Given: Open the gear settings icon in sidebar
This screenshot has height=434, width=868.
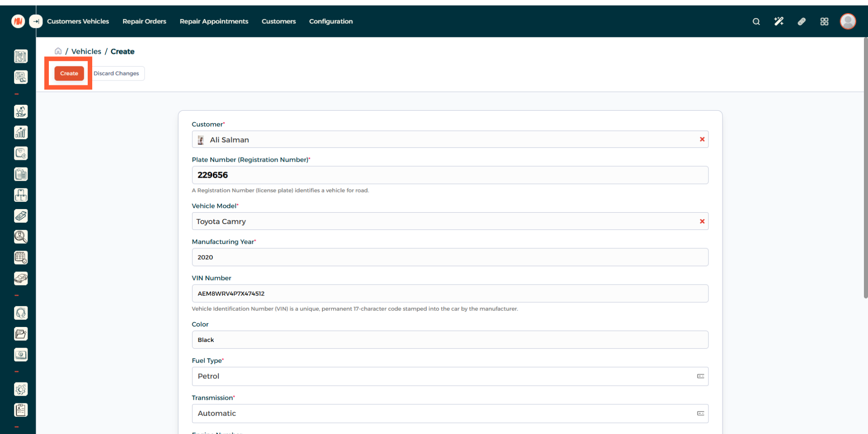Looking at the screenshot, I should (x=21, y=389).
